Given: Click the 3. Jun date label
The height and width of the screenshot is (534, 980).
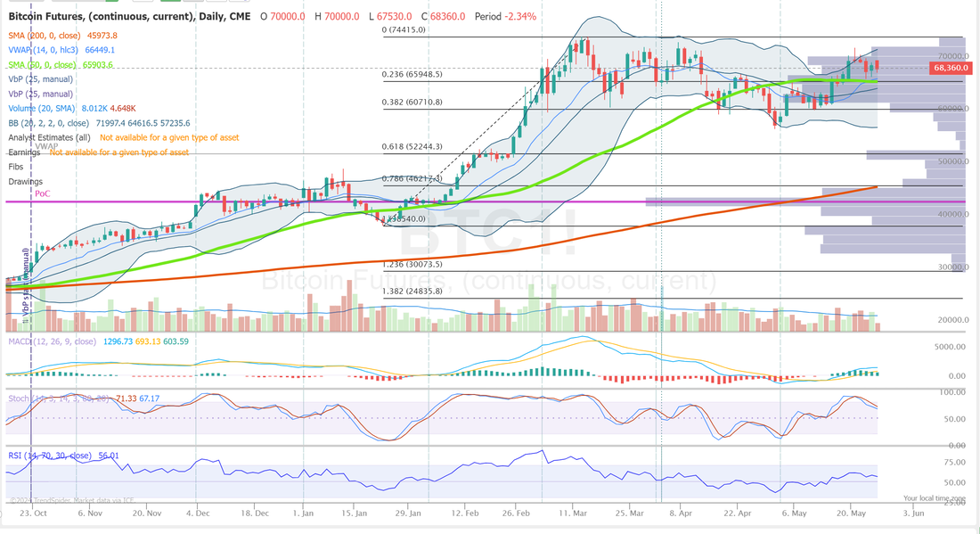Looking at the screenshot, I should tap(913, 513).
